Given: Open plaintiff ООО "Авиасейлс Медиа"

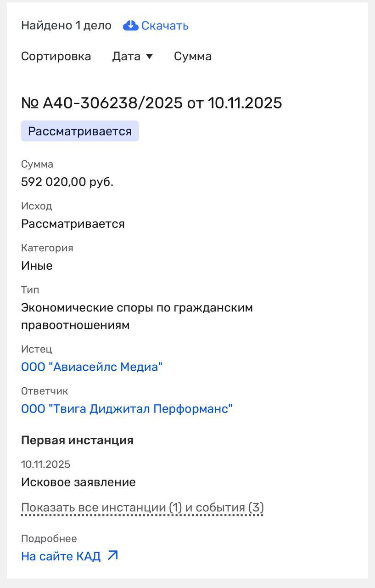Looking at the screenshot, I should click(x=92, y=367).
